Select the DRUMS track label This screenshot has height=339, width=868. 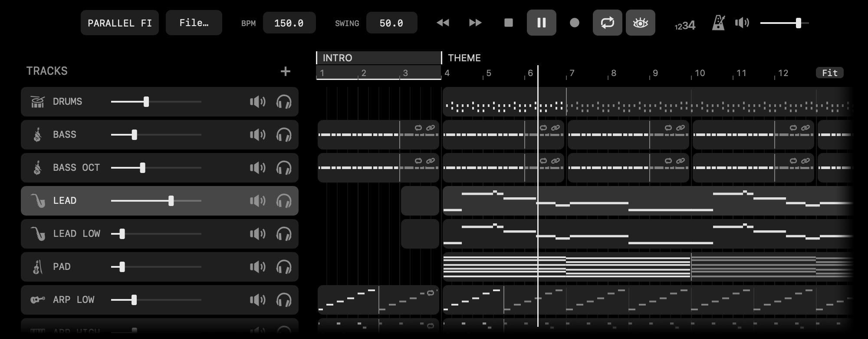point(67,102)
